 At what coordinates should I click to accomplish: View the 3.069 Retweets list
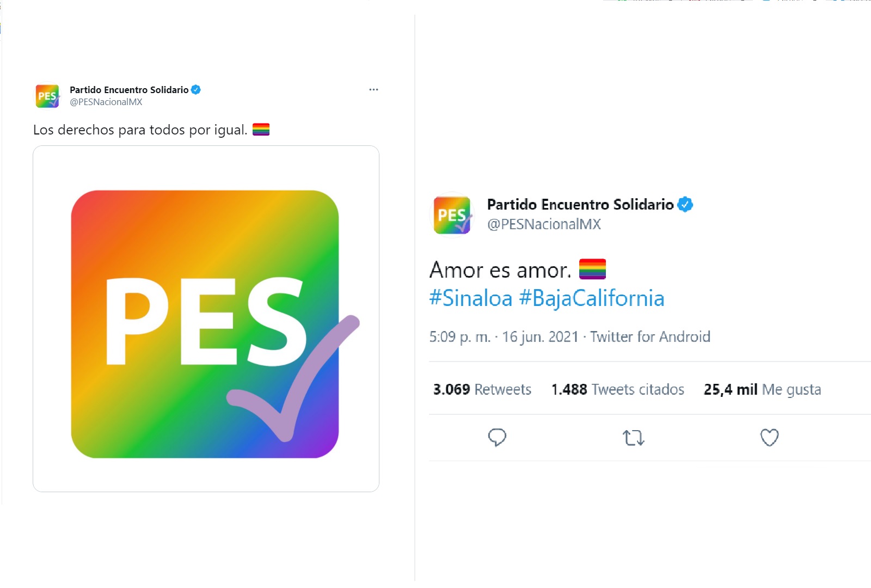point(482,389)
